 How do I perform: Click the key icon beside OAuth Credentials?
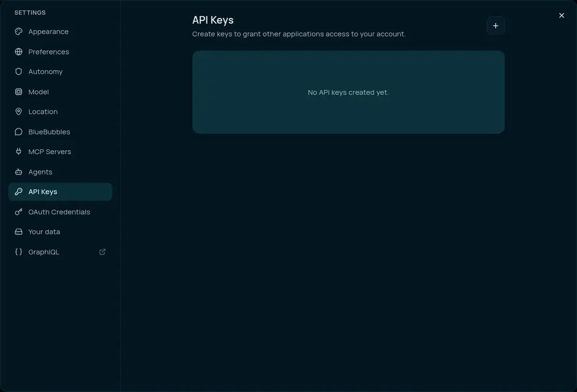(18, 212)
